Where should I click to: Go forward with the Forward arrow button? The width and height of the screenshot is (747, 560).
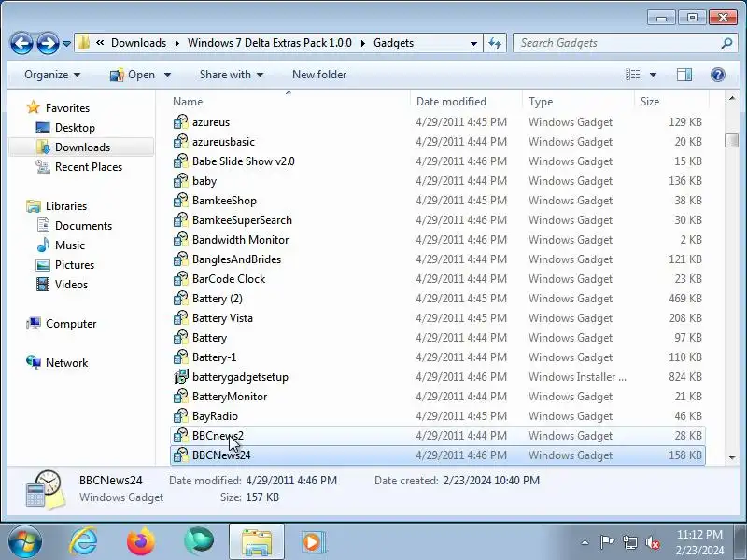tap(48, 43)
